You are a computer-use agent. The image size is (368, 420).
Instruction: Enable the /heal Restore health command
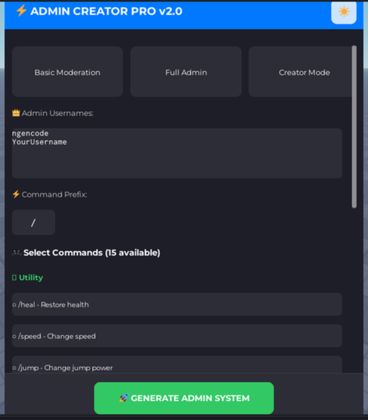click(177, 304)
